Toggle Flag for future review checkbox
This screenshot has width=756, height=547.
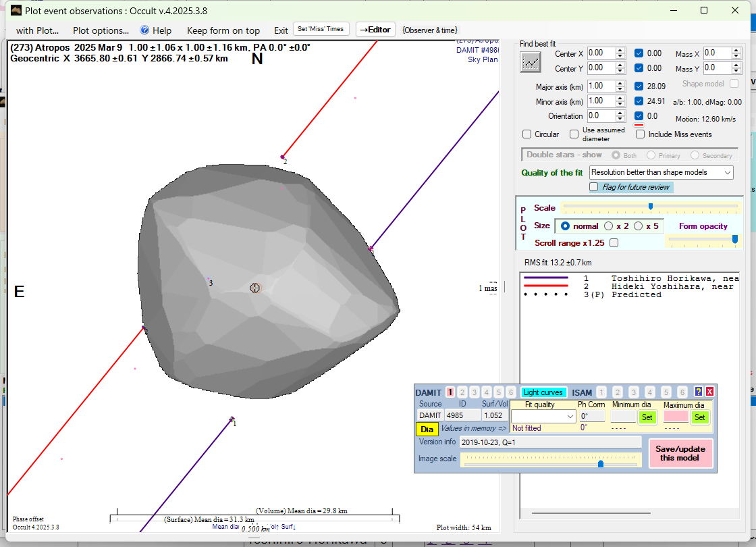point(594,187)
